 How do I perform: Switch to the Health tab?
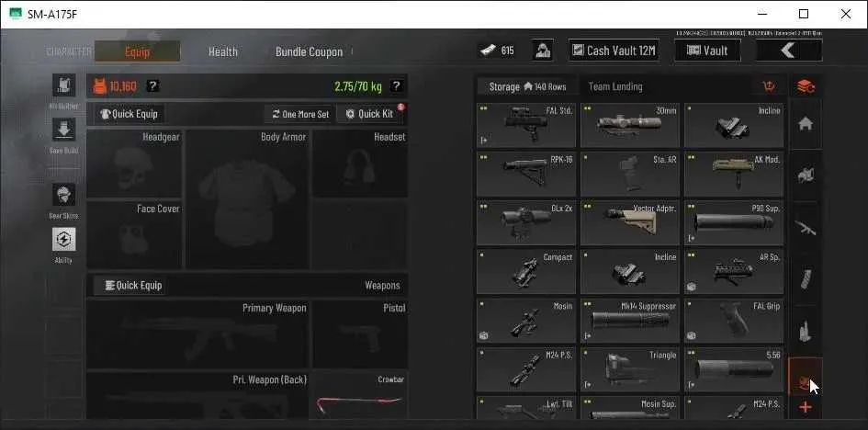pyautogui.click(x=223, y=51)
